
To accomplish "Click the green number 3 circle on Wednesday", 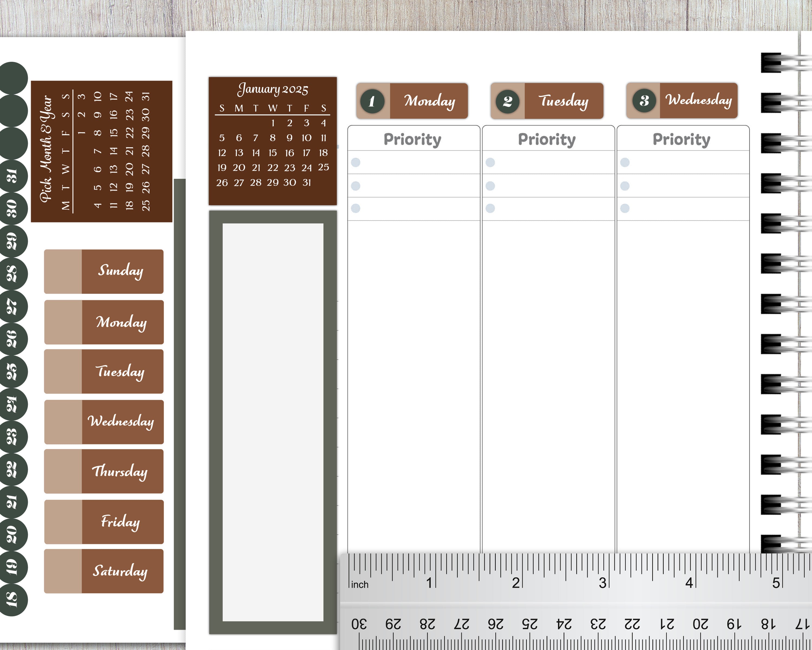I will coord(644,100).
